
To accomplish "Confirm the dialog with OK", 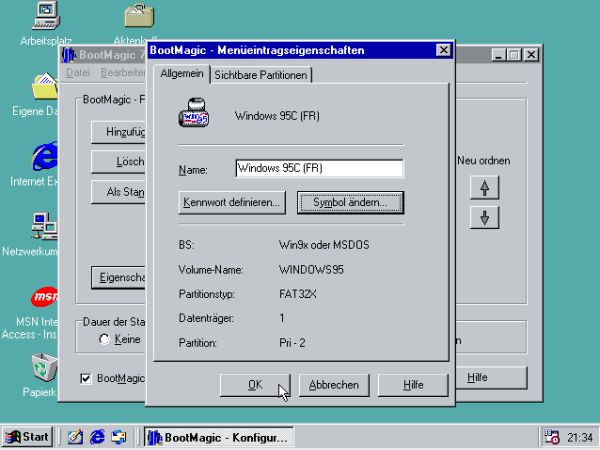I will coord(255,385).
